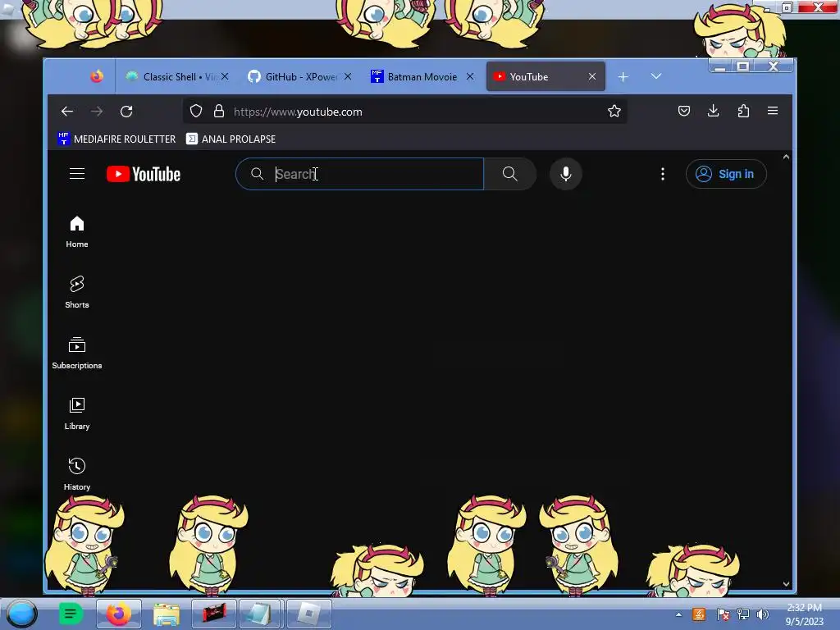
Task: Bookmark this page with the star icon
Action: pos(614,111)
